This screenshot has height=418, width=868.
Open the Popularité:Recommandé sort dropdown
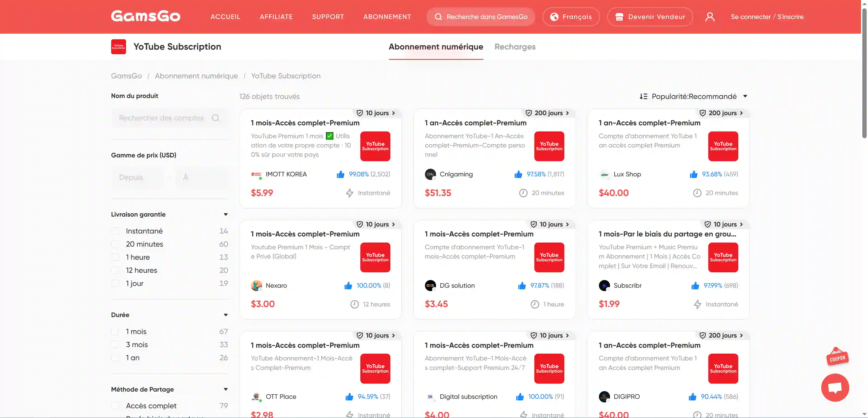(693, 97)
